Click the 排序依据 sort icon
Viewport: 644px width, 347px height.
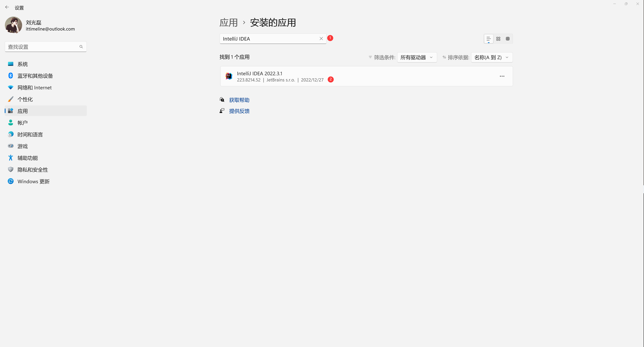pos(444,57)
